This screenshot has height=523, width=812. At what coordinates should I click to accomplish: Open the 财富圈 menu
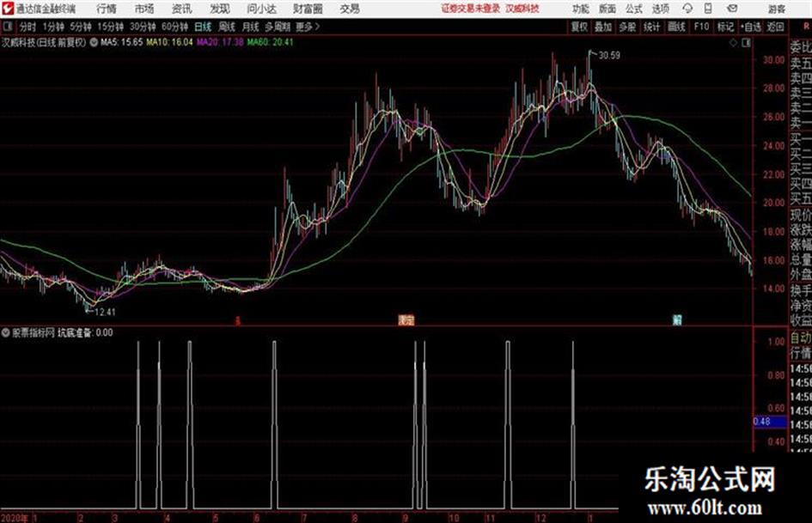point(308,9)
